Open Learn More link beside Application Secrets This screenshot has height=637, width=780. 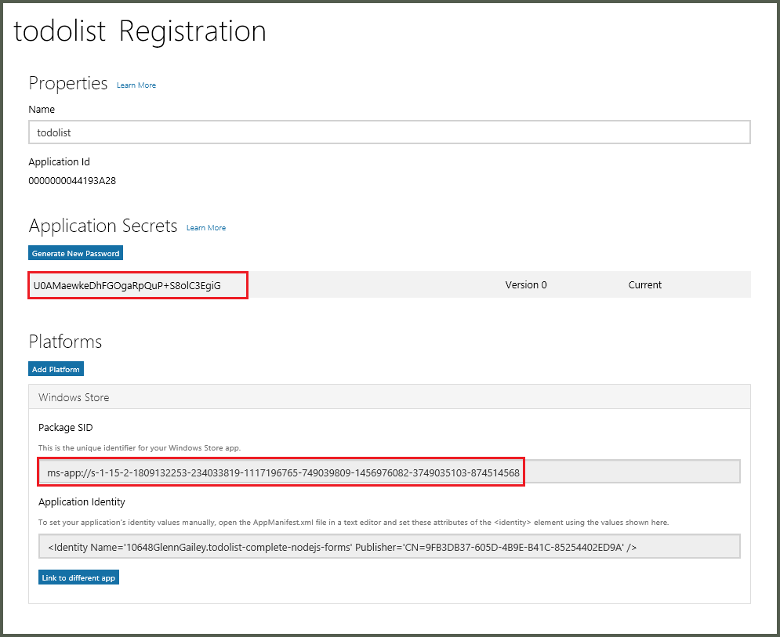pyautogui.click(x=206, y=228)
